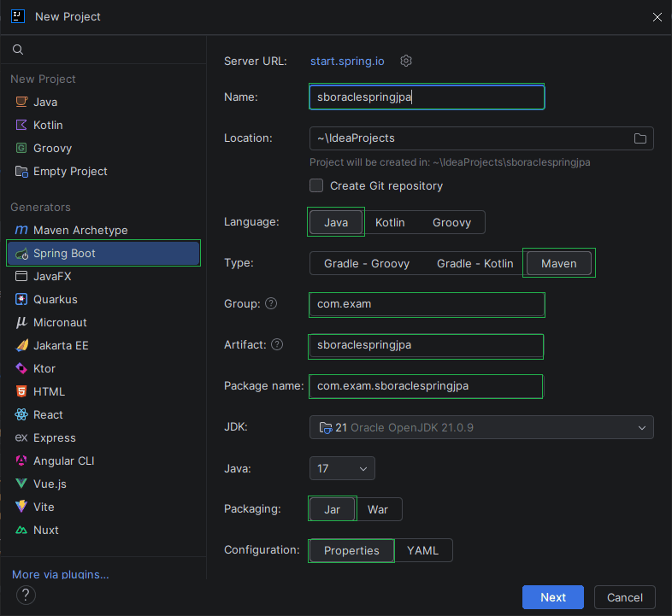This screenshot has height=616, width=672.
Task: Open the Java version dropdown
Action: coord(342,468)
